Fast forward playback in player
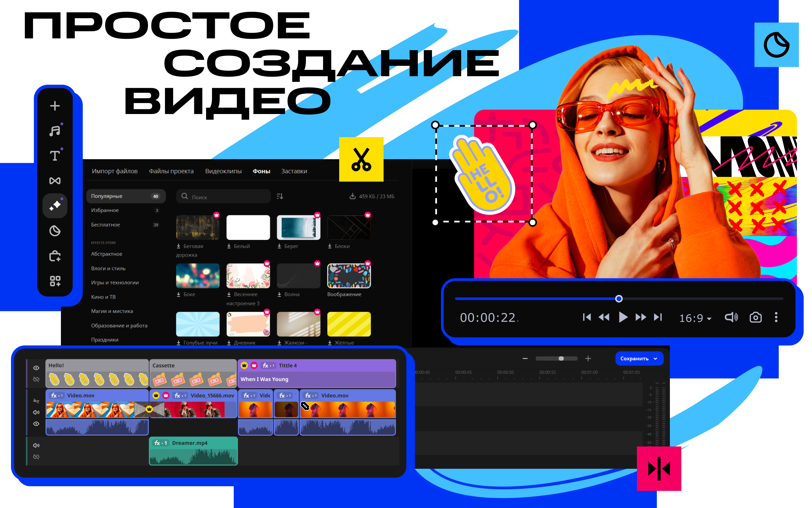This screenshot has width=812, height=508. point(641,317)
